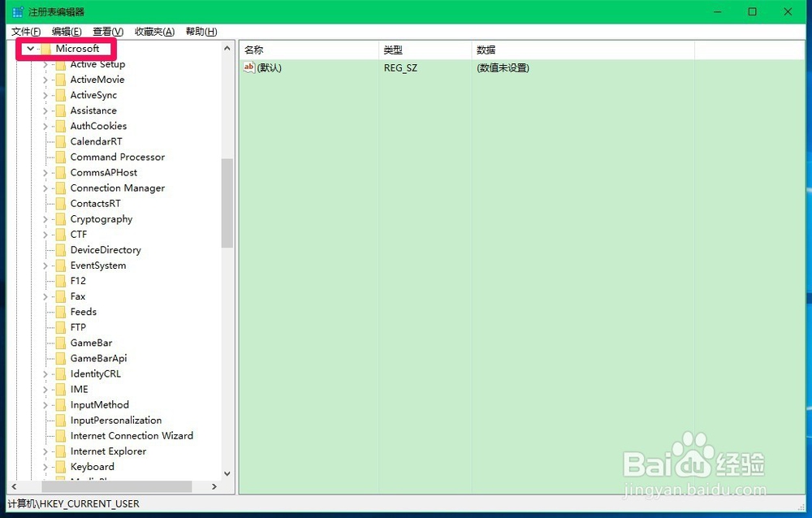
Task: Click the Microsoft folder icon
Action: (45, 49)
